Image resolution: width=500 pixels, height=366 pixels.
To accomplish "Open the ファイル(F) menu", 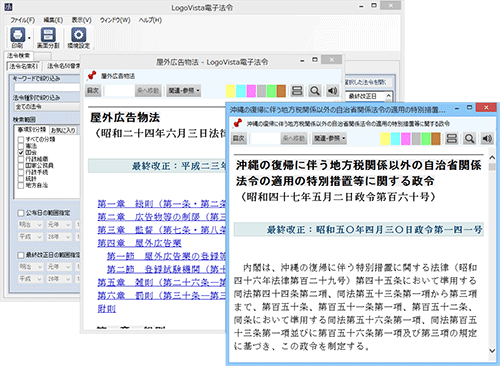I will pyautogui.click(x=22, y=20).
